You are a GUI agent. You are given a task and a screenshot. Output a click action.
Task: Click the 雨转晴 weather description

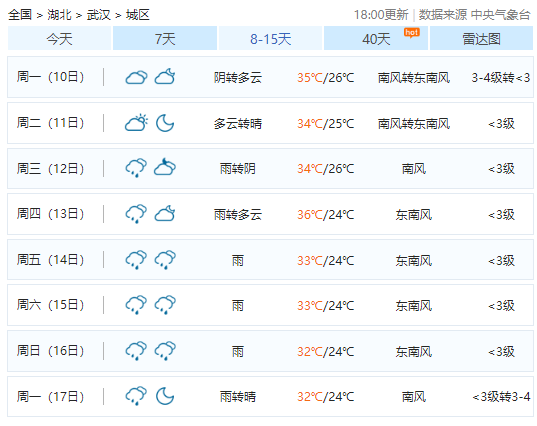[238, 397]
